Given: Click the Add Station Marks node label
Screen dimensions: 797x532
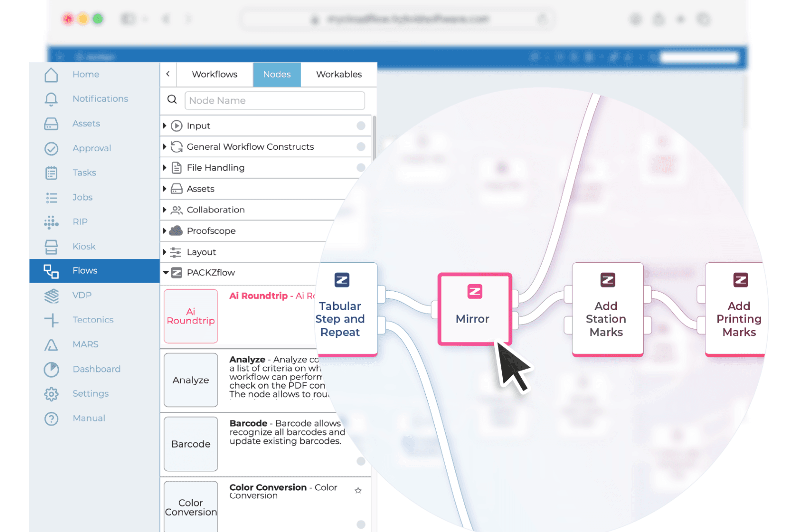Looking at the screenshot, I should tap(606, 319).
